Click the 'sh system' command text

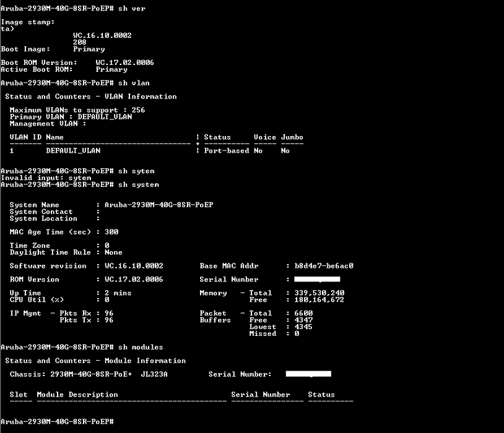(x=139, y=185)
